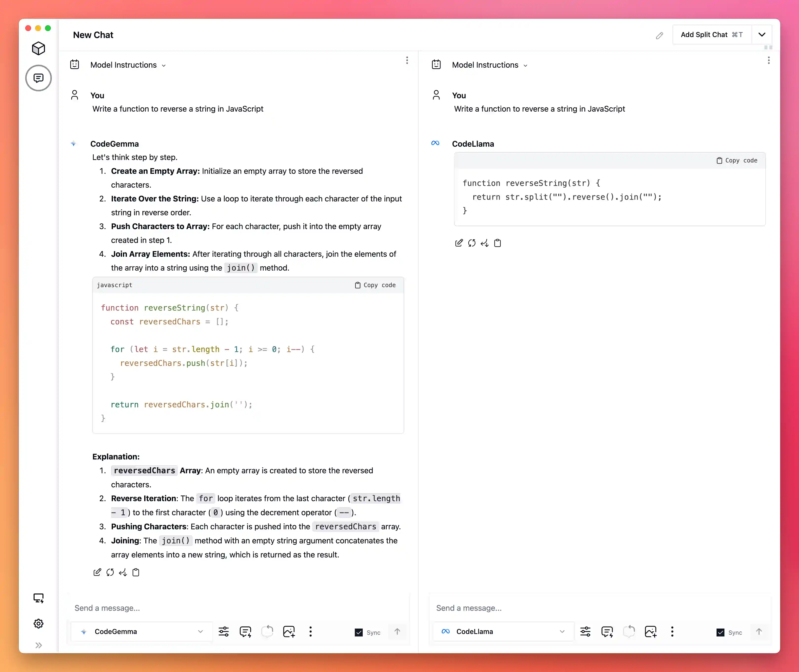799x672 pixels.
Task: Click edit icon under CodeGemma response
Action: 97,572
